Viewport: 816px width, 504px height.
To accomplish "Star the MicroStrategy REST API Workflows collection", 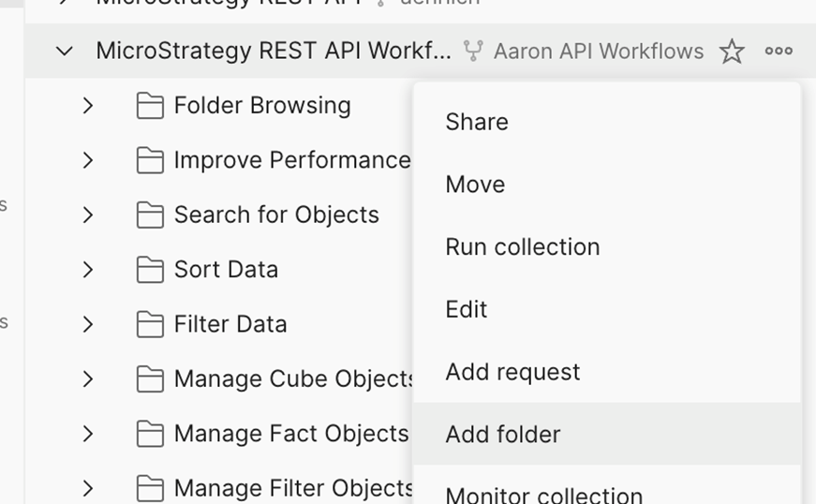I will click(732, 52).
